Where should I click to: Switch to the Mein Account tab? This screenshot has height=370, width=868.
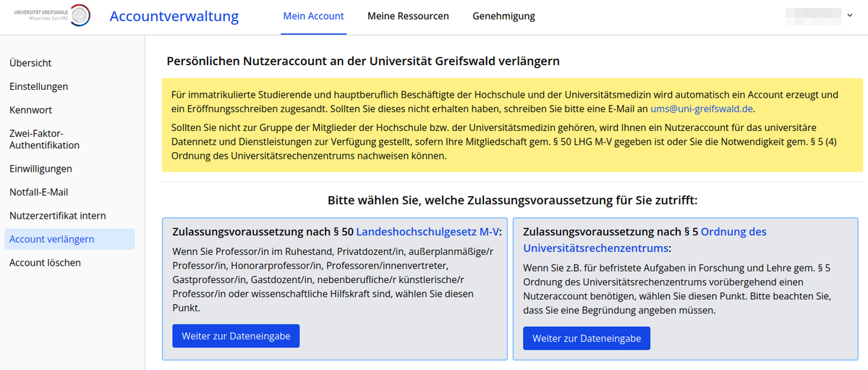click(x=313, y=16)
